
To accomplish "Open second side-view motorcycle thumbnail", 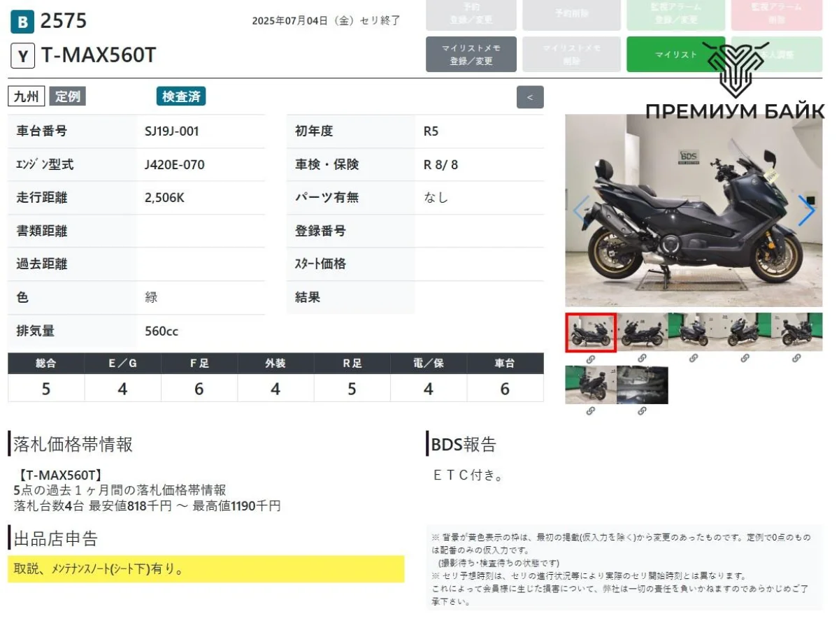I will tap(642, 331).
